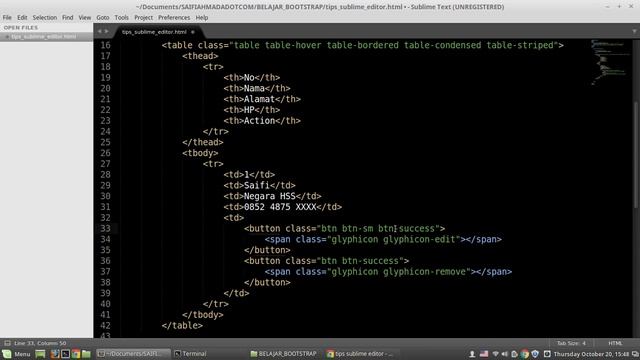Open the View menu
This screenshot has width=640, height=360.
point(84,18)
